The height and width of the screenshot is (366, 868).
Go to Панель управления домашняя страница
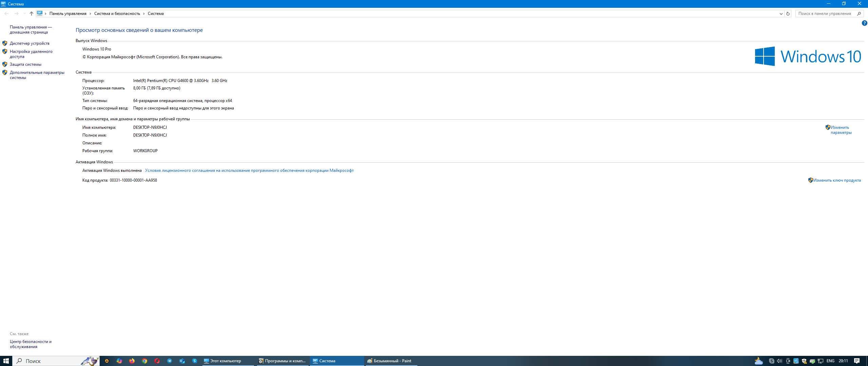[31, 29]
